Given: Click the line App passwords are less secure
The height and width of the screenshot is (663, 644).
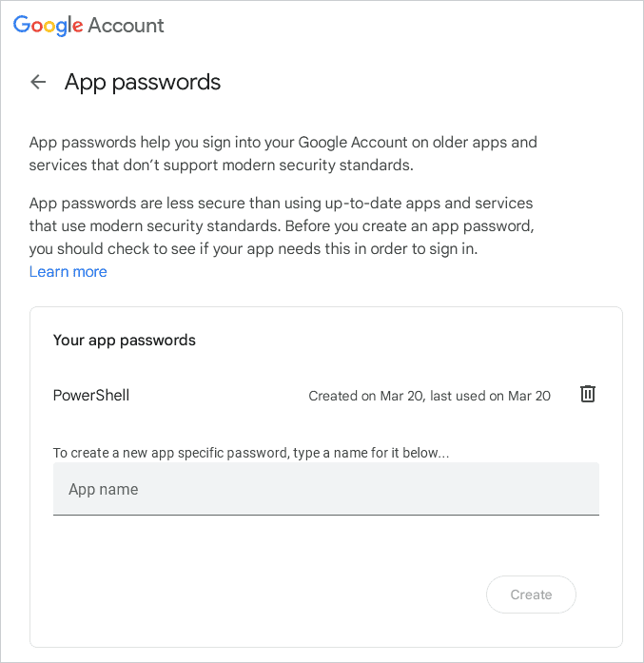Looking at the screenshot, I should (281, 204).
